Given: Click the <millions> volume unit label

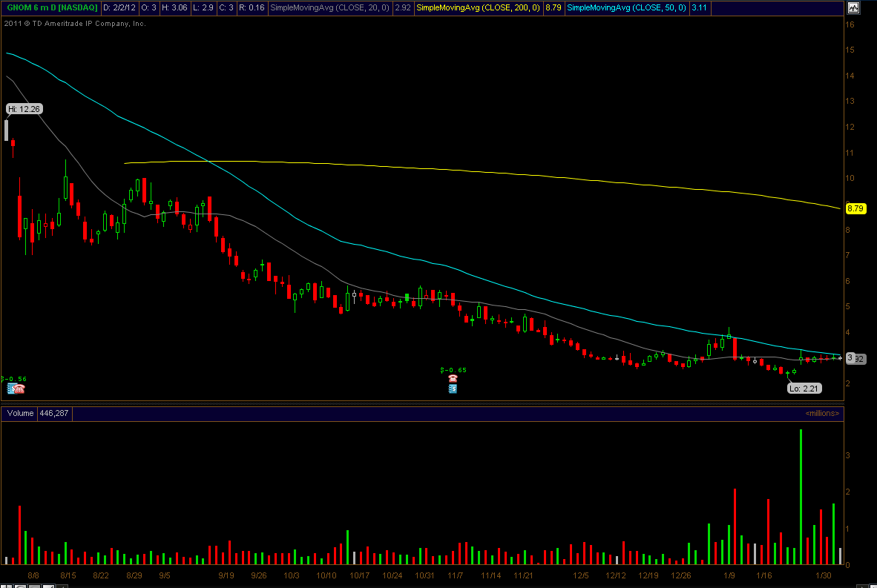Looking at the screenshot, I should tap(821, 413).
